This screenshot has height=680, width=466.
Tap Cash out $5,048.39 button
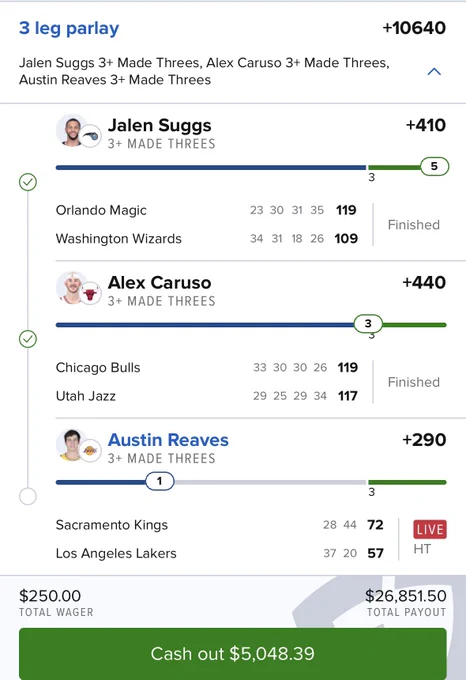tap(232, 653)
